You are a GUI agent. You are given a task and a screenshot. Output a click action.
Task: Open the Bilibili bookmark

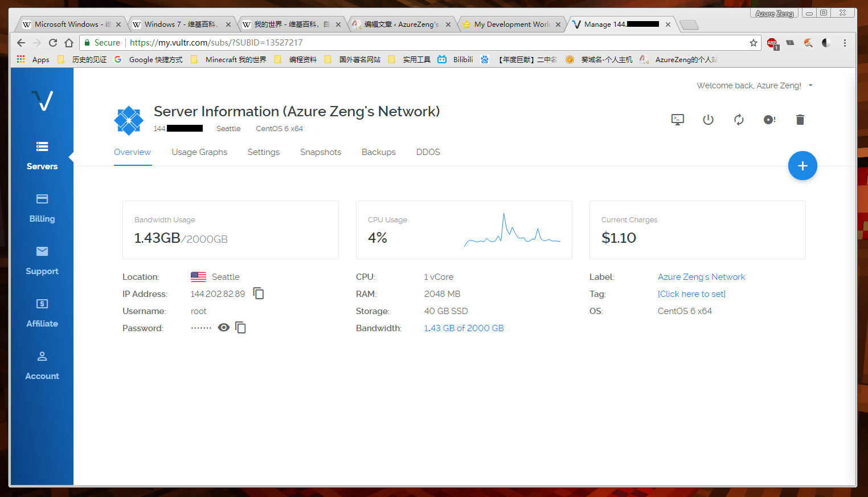click(455, 59)
